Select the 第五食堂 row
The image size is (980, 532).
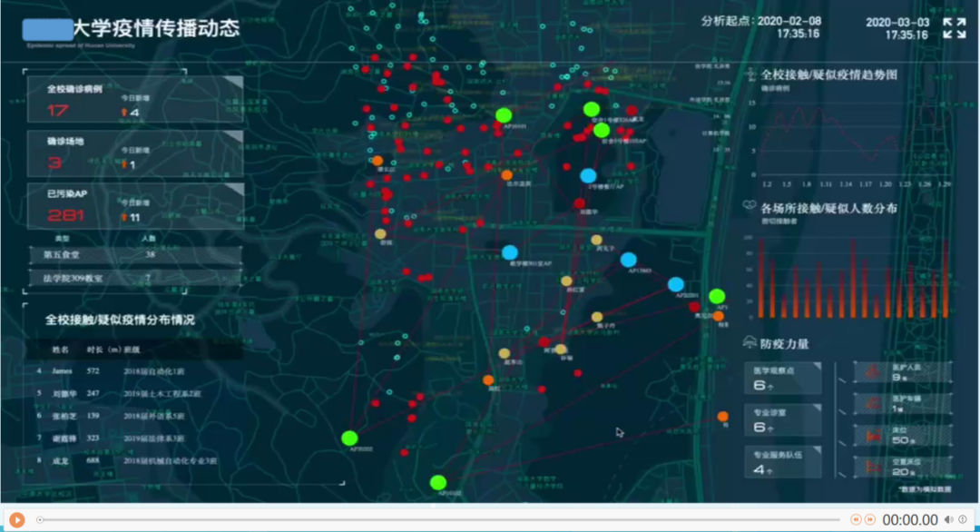134,255
